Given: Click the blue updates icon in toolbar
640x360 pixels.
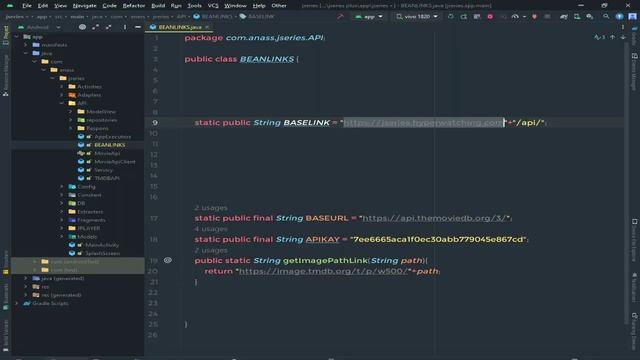Looking at the screenshot, I should (619, 17).
